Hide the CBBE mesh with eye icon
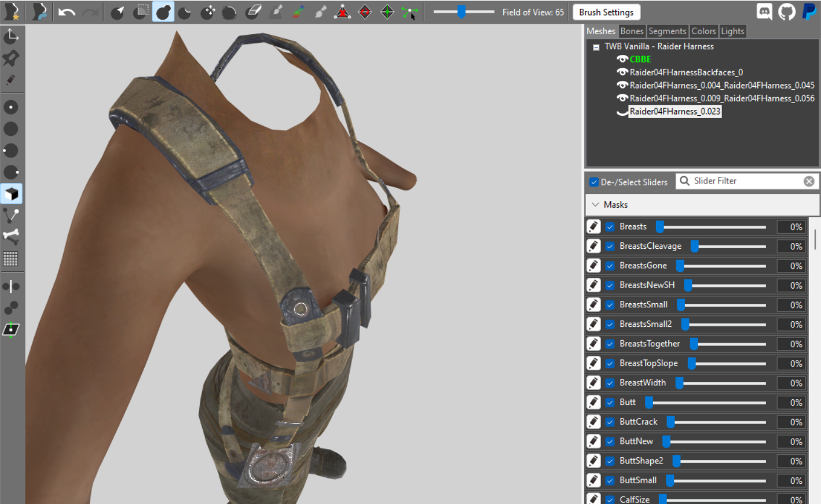 pos(622,59)
